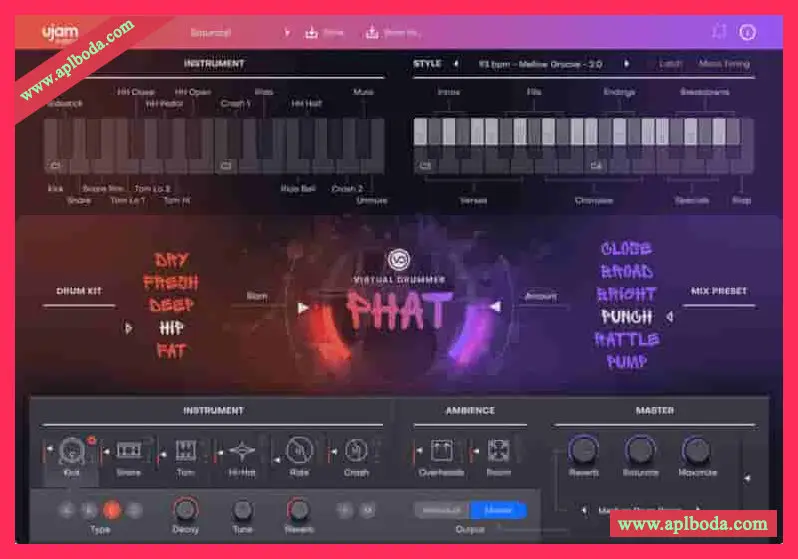Click the Master Reverb knob
The image size is (798, 559).
point(584,450)
